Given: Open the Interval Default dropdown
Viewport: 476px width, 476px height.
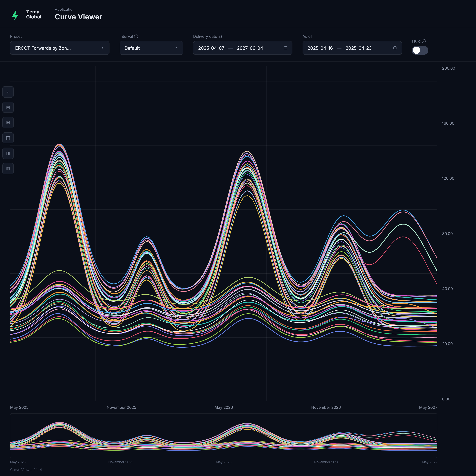Looking at the screenshot, I should [151, 48].
